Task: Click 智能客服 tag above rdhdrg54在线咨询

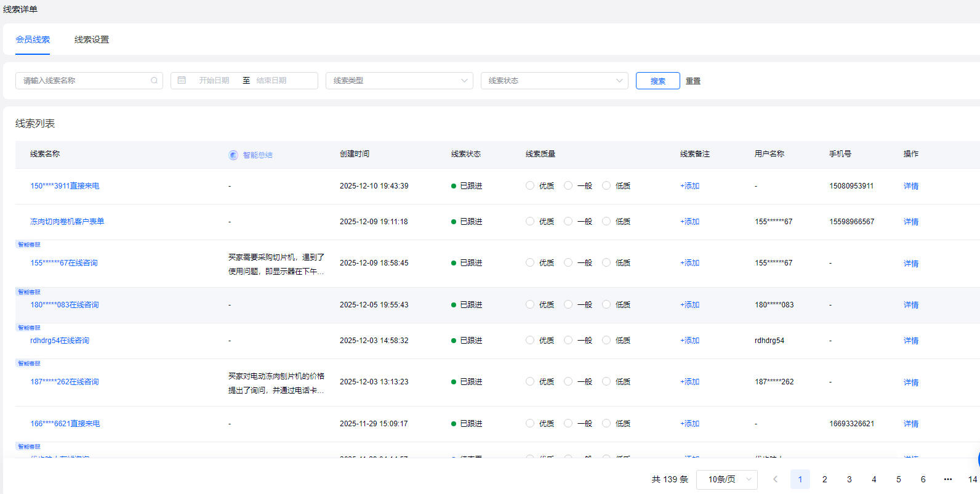Action: 29,328
